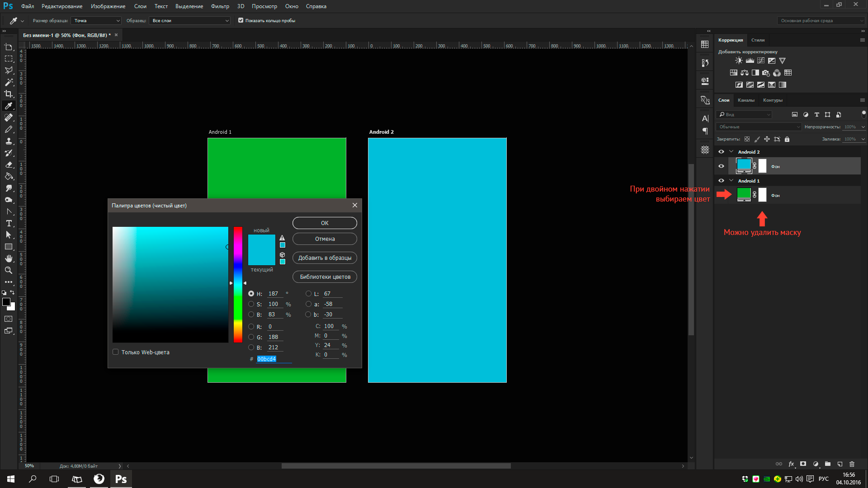Select the Healing Brush tool
The image size is (868, 488).
click(x=9, y=117)
